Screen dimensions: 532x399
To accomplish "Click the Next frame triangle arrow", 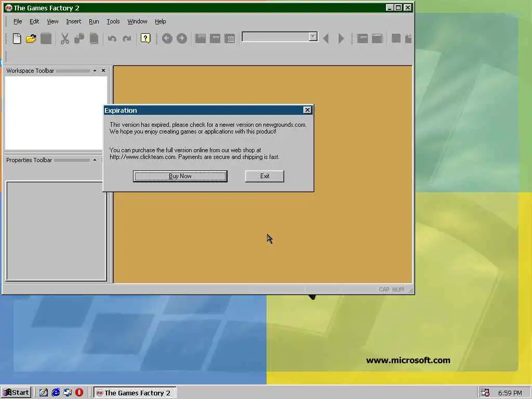I will click(341, 38).
